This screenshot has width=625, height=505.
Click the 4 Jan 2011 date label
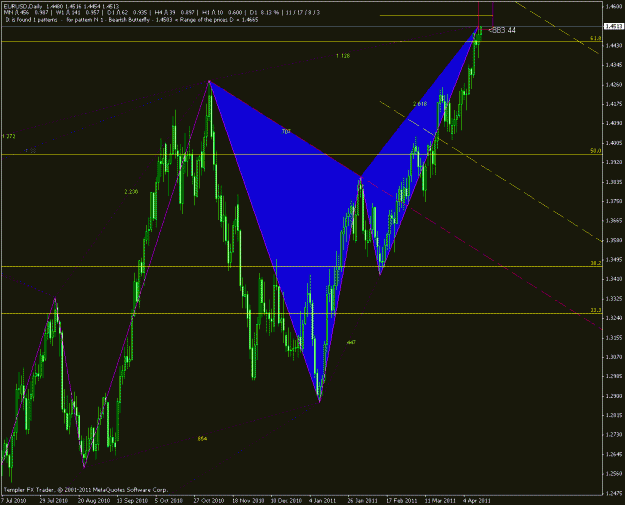[322, 501]
